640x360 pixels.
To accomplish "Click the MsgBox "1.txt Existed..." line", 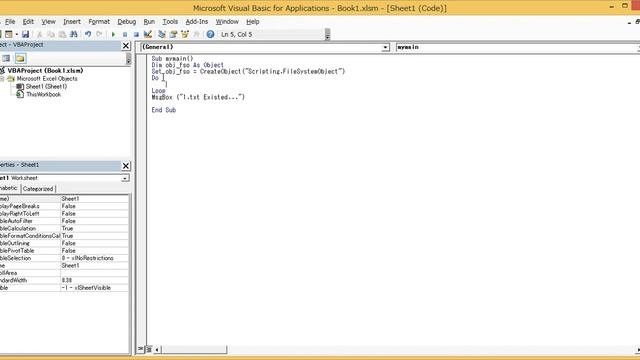I will (x=198, y=97).
